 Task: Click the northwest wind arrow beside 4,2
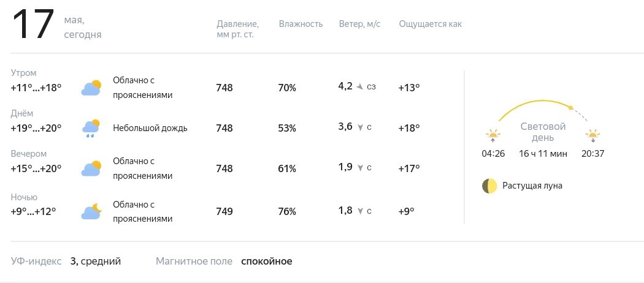[360, 86]
